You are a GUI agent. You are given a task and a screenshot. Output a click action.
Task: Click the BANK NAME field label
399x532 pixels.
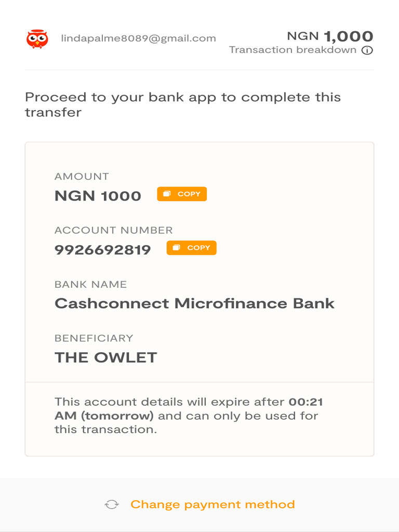pos(90,284)
